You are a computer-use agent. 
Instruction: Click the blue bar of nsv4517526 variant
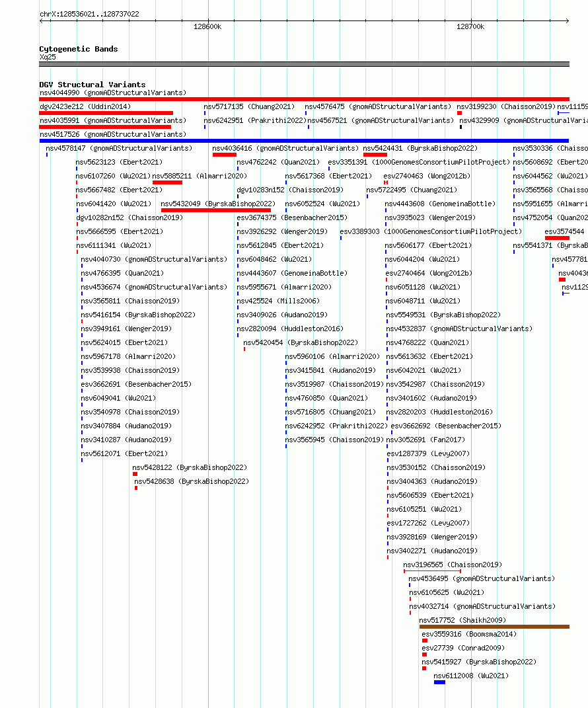(x=304, y=141)
